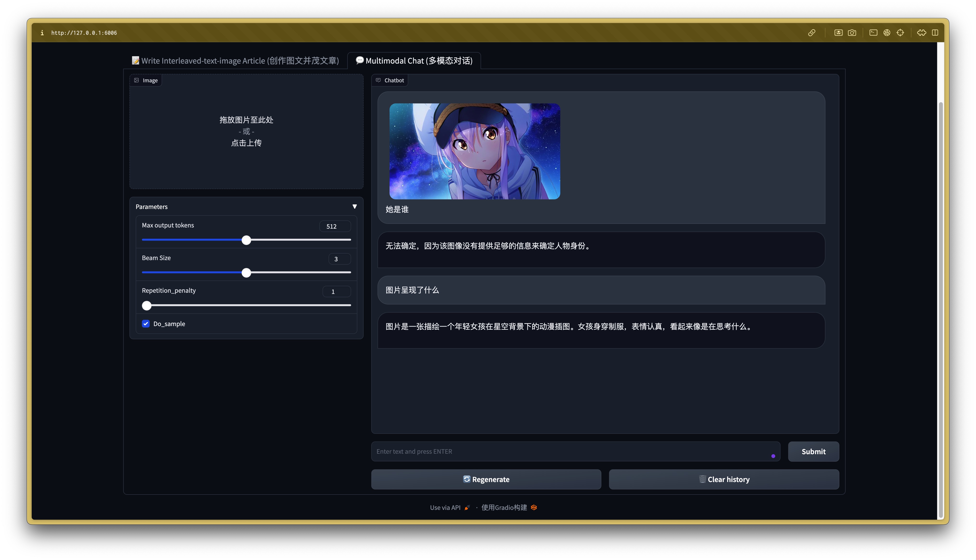Click the globe network icon
976x560 pixels.
point(887,33)
